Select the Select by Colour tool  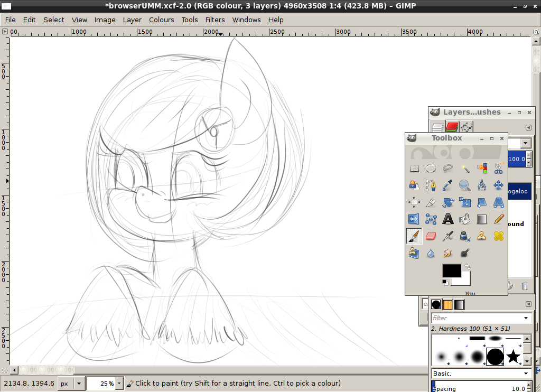[x=482, y=169]
